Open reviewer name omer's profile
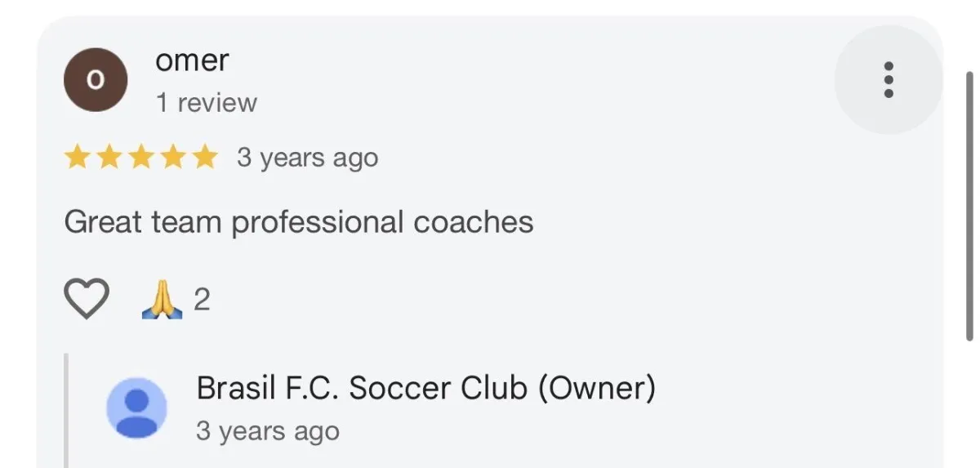This screenshot has width=980, height=468. tap(192, 60)
